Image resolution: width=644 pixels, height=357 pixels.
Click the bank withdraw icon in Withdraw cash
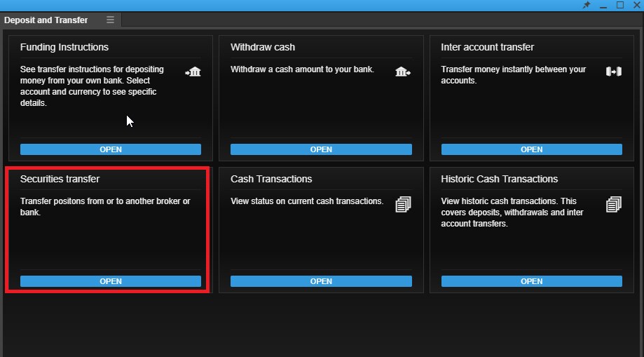(x=403, y=72)
